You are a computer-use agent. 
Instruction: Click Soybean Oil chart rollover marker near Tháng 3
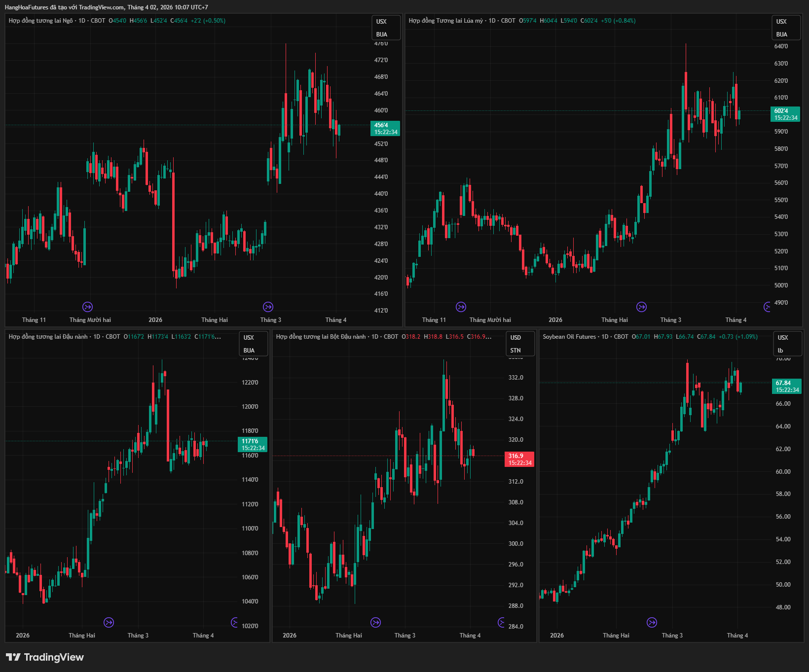(x=652, y=623)
